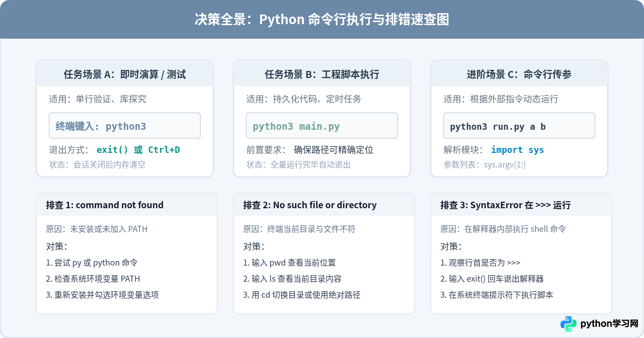Click the text '原因:在解释器内部执行 shell 命令'
The image size is (644, 338).
[x=503, y=229]
